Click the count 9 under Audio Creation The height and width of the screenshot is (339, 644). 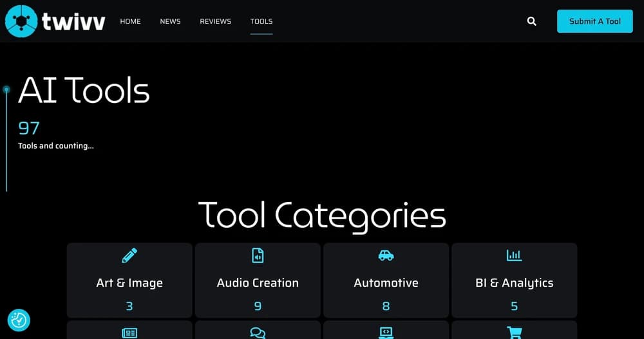click(x=258, y=306)
